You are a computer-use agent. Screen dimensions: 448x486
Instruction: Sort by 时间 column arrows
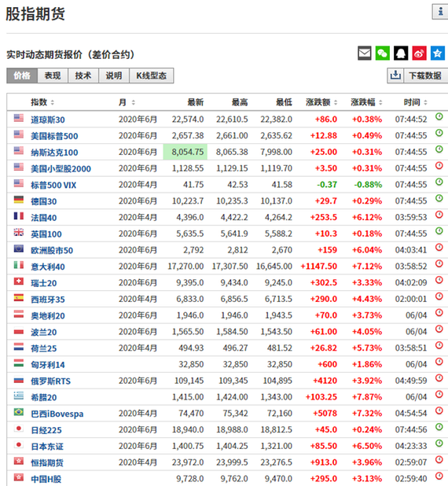(425, 102)
